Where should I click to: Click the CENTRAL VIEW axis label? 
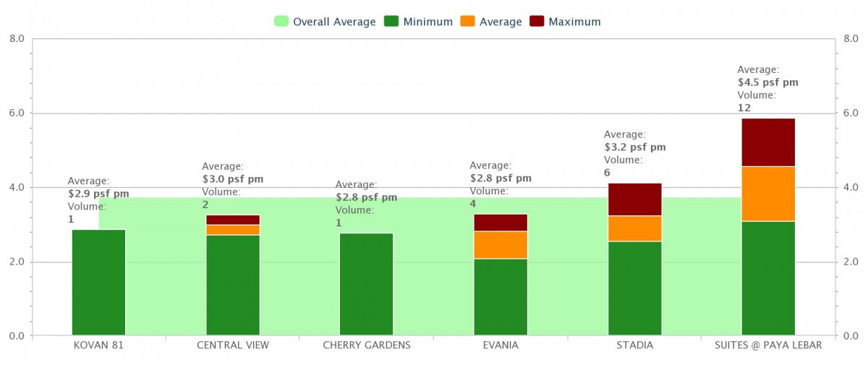pyautogui.click(x=233, y=345)
